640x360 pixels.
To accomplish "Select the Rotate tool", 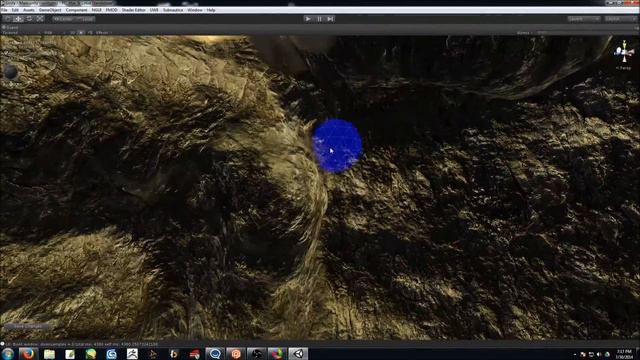I will coord(29,19).
